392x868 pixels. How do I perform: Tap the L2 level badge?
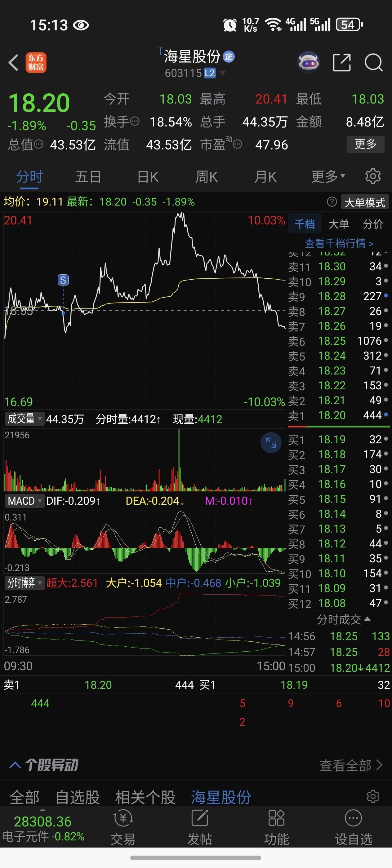pos(210,73)
